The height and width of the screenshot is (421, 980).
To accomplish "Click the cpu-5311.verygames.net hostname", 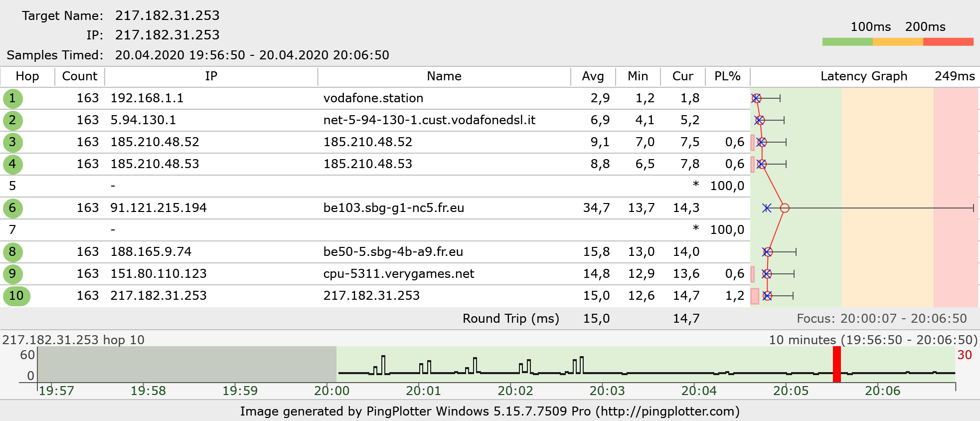I will click(x=399, y=274).
